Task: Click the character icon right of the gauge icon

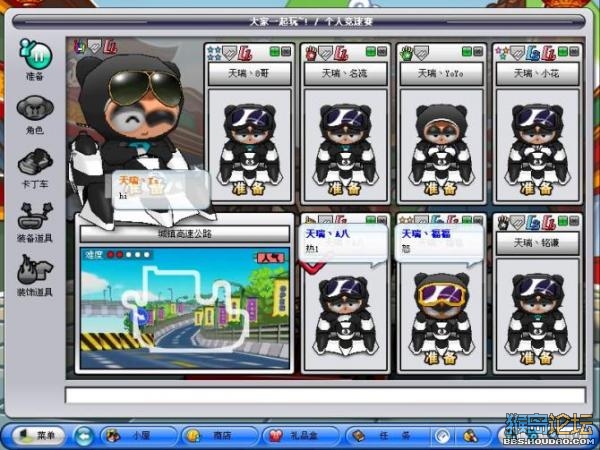Action: tap(470, 436)
